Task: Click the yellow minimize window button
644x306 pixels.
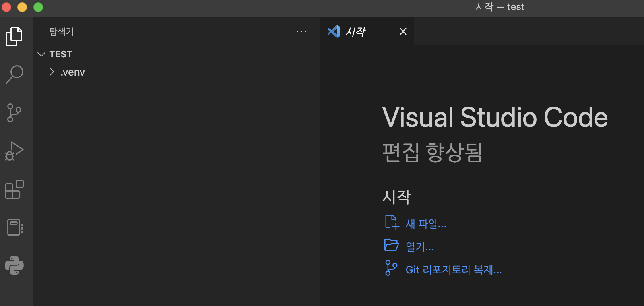Action: (x=22, y=7)
